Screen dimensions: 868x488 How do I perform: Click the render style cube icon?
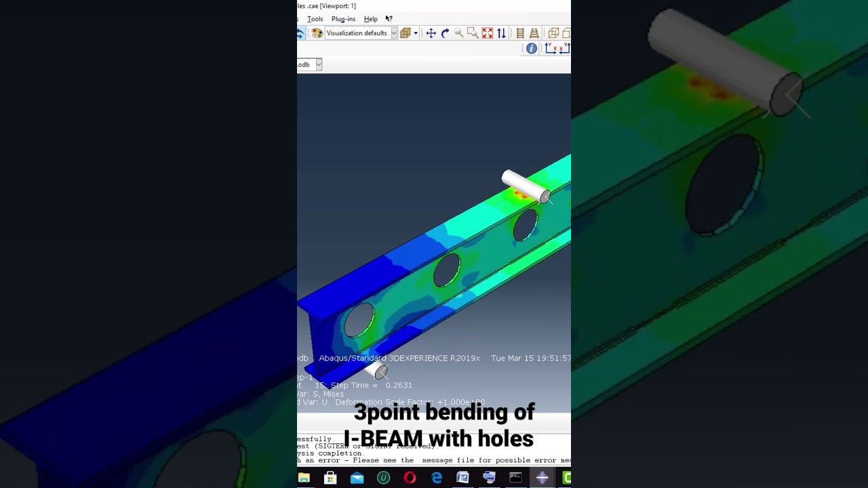pos(406,33)
